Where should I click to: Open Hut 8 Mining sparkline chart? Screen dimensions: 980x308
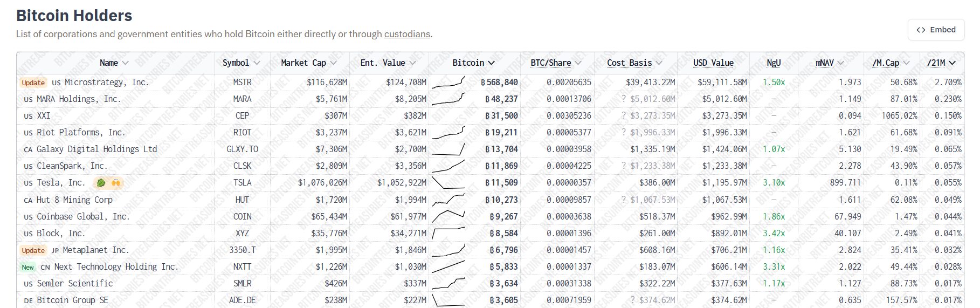pyautogui.click(x=448, y=200)
